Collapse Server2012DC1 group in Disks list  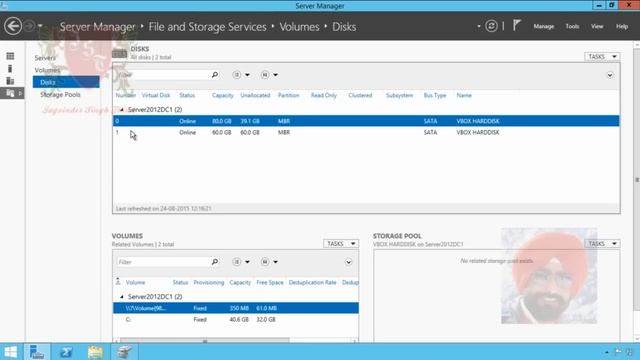(122, 110)
